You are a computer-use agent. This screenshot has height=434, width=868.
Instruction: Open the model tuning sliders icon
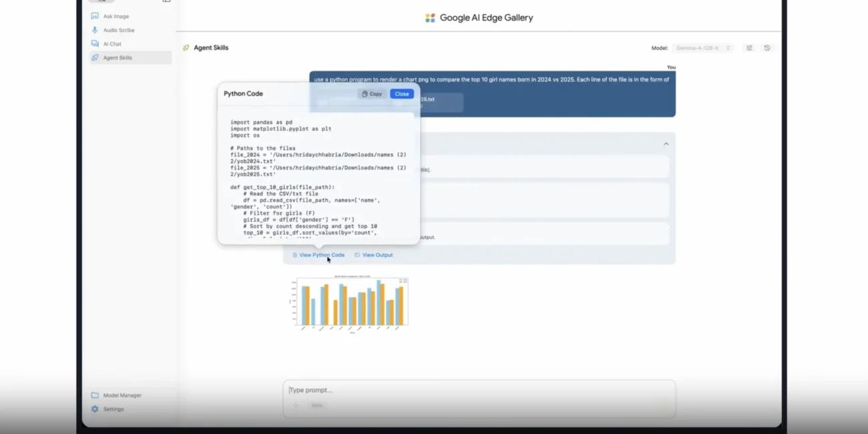[749, 48]
